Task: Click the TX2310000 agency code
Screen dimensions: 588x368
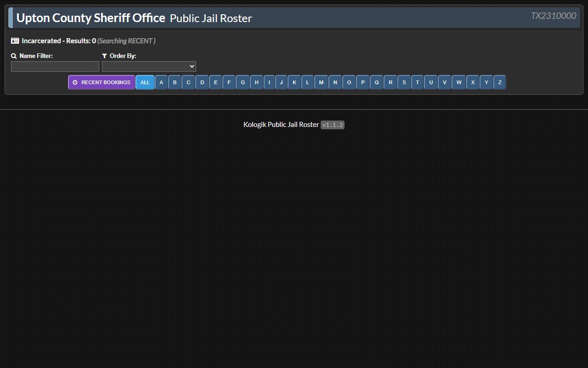Action: [x=553, y=16]
